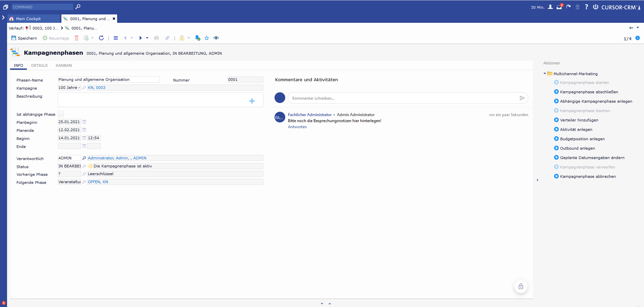Image resolution: width=644 pixels, height=307 pixels.
Task: Switch to the DETAILS tab
Action: pos(39,66)
